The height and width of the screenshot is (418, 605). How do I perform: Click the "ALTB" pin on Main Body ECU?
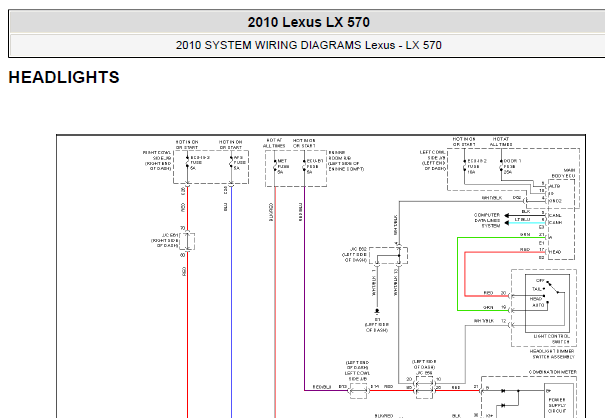click(x=554, y=186)
